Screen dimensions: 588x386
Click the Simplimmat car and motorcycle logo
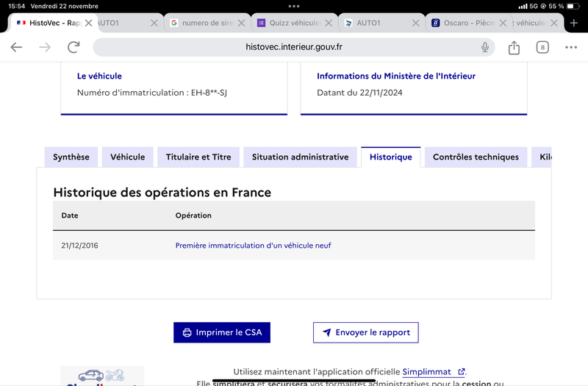click(x=101, y=376)
